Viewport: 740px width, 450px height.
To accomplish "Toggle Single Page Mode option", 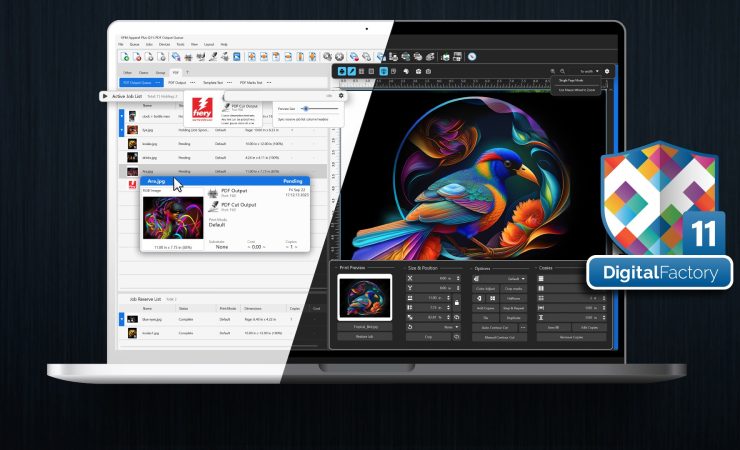I will tap(571, 81).
